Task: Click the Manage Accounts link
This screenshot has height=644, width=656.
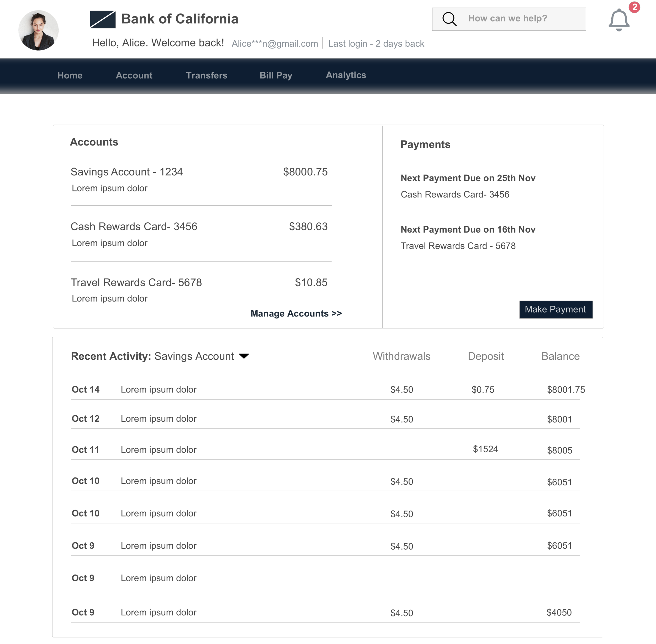Action: point(296,313)
